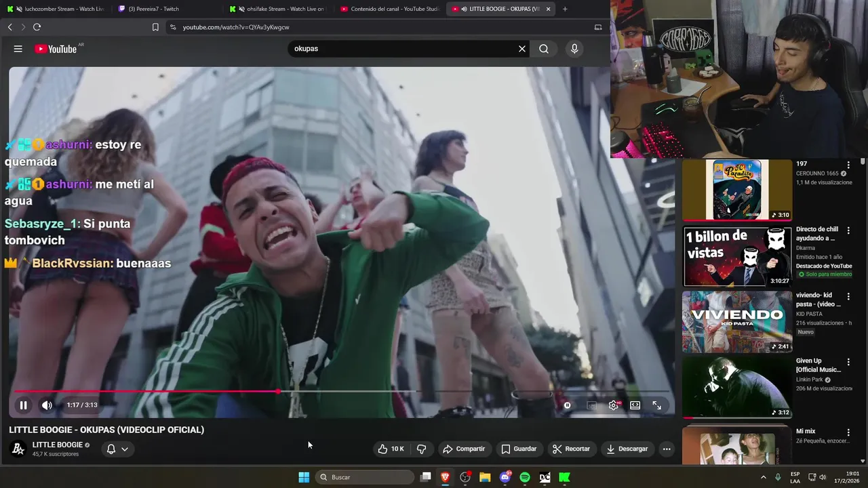The width and height of the screenshot is (868, 488).
Task: Bookmark this page in address bar
Action: 155,27
